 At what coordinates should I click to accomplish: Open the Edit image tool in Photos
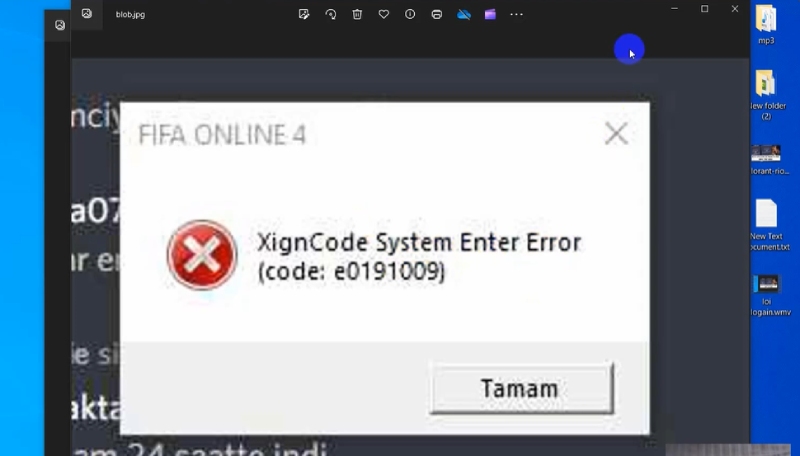pos(304,14)
